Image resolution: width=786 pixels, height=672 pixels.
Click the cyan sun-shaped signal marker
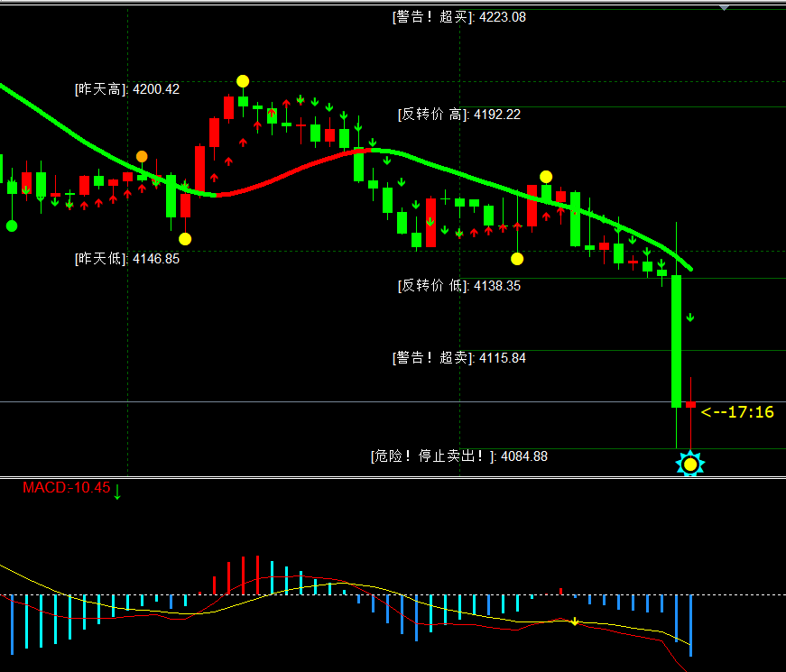690,464
